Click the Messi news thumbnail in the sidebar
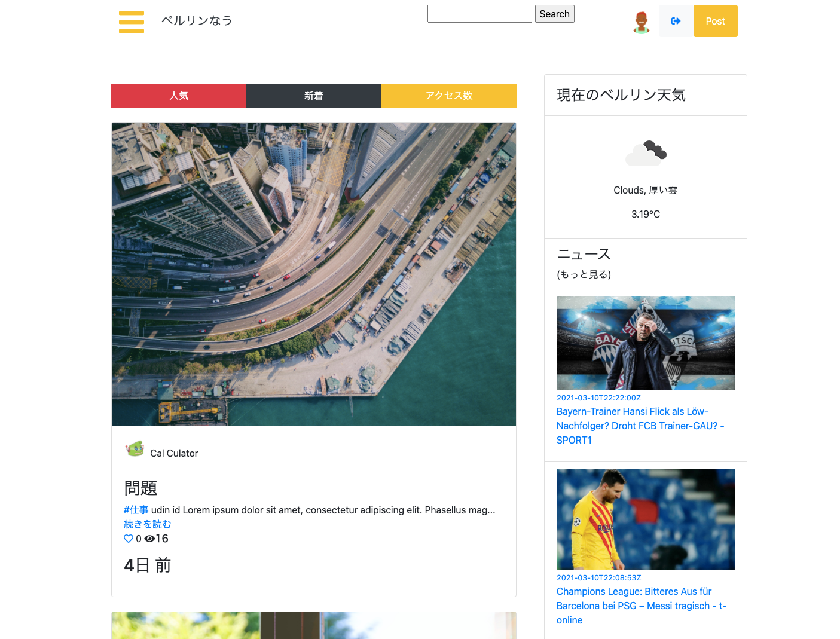The height and width of the screenshot is (639, 840). coord(645,519)
